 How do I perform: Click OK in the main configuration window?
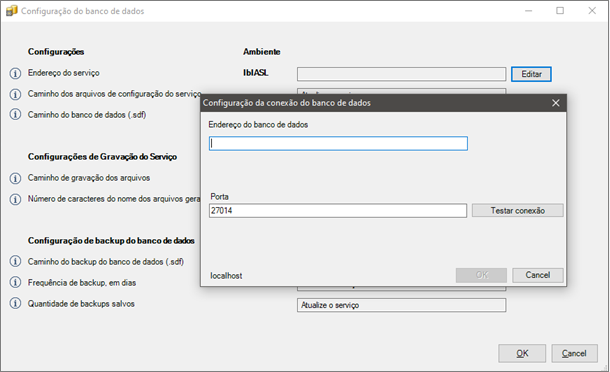coord(522,353)
